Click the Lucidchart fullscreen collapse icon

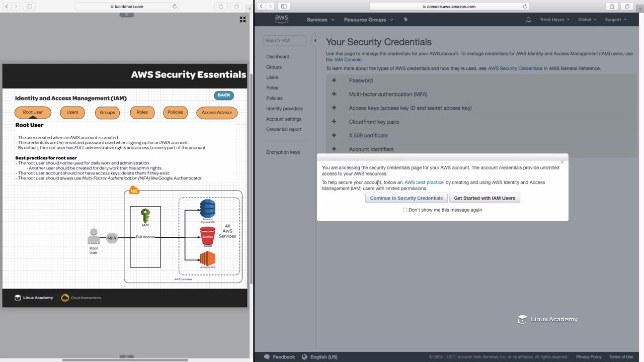(243, 20)
